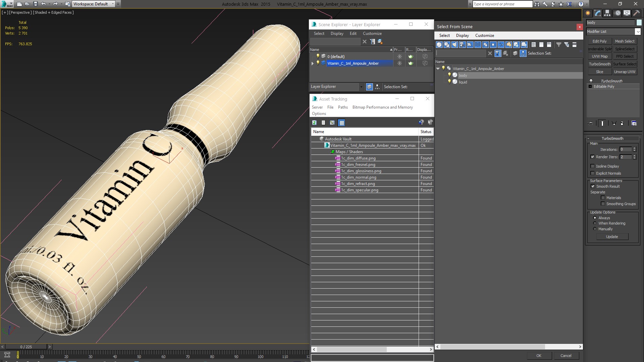Click Refresh icon in Asset Tracking toolbar
This screenshot has height=362, width=644.
[x=314, y=123]
